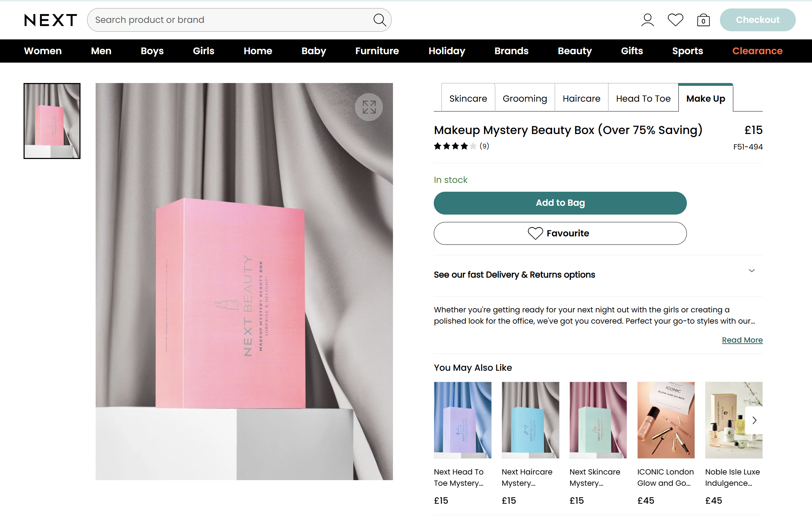Click the NEXT logo
Screen dimensions: 812x522
[x=51, y=20]
